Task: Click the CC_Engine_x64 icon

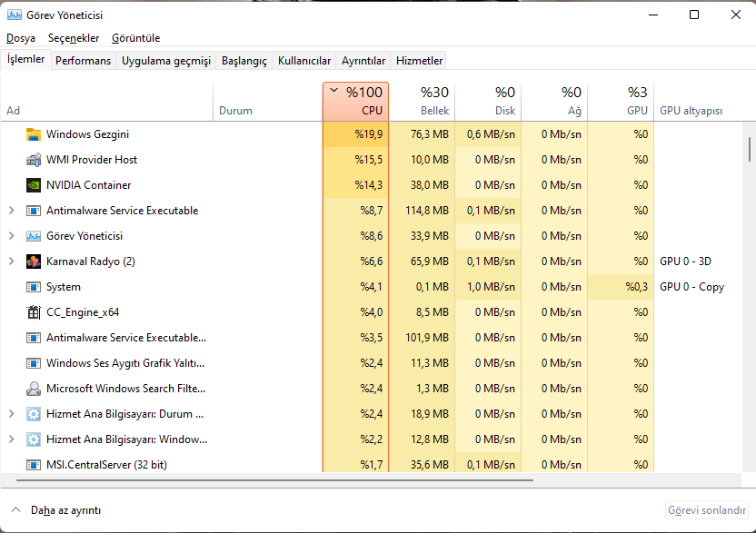Action: (x=34, y=312)
